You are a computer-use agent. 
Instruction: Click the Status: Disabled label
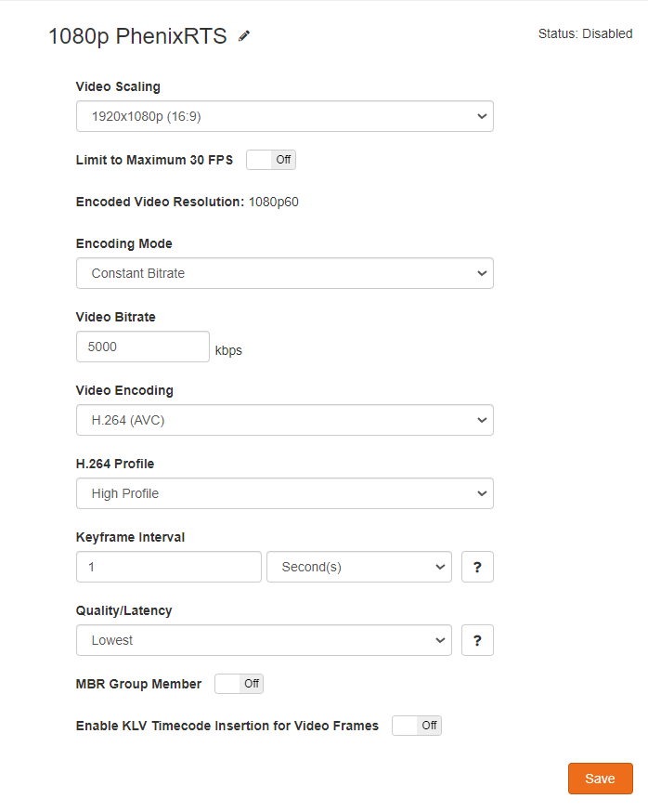[586, 33]
